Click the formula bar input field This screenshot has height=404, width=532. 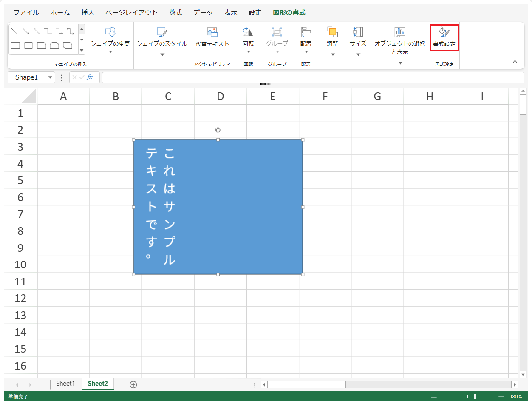[313, 77]
